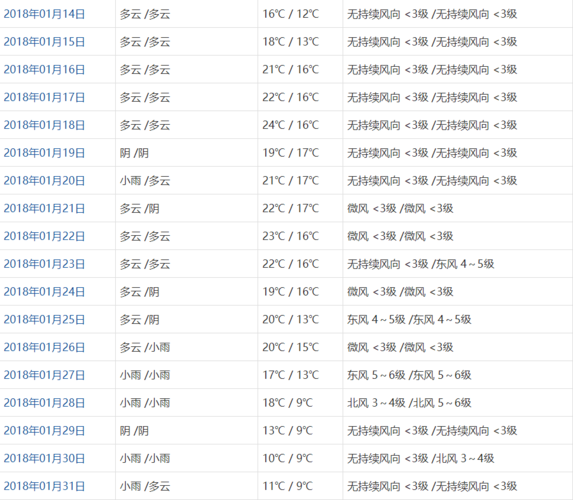The image size is (573, 500).
Task: Open the 2018年01月28日 date link
Action: tap(44, 403)
